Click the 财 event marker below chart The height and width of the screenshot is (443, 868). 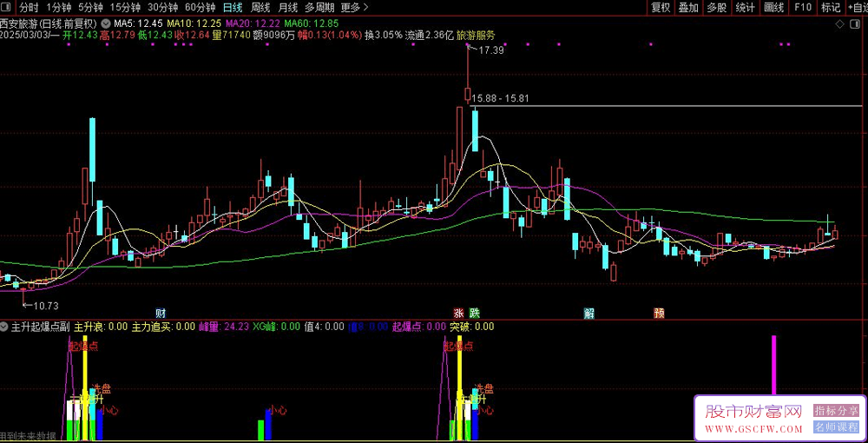[x=161, y=313]
